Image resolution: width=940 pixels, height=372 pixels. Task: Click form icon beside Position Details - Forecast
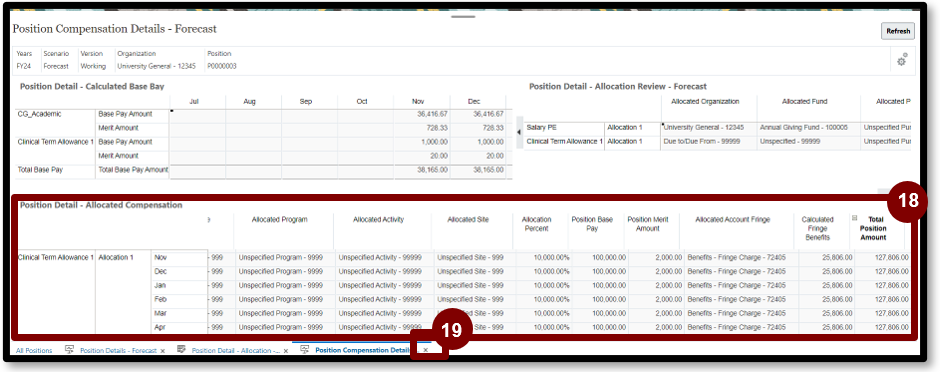coord(69,349)
